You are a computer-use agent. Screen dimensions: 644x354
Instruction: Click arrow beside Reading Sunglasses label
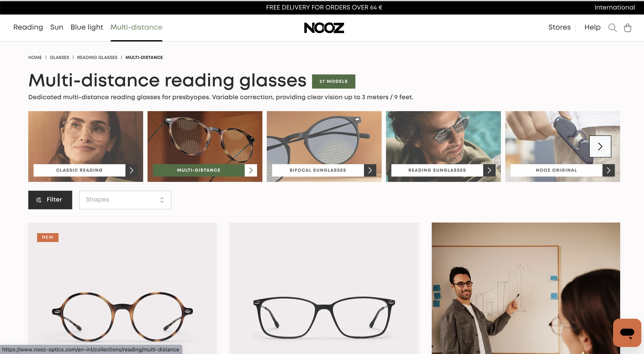click(x=489, y=170)
